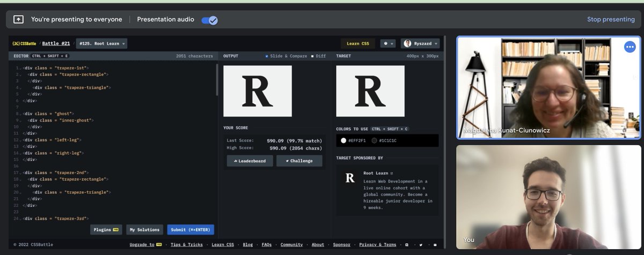Click Ryszard's profile avatar
Image resolution: width=644 pixels, height=255 pixels.
tap(408, 43)
